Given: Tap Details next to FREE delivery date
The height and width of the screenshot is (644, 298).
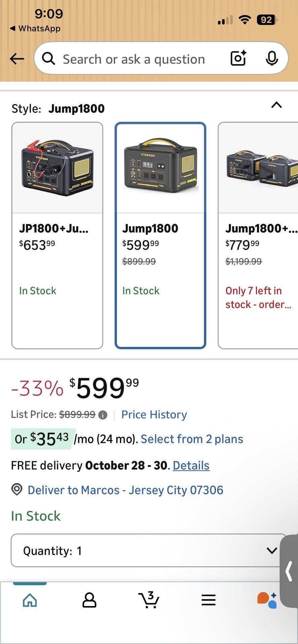Looking at the screenshot, I should click(x=191, y=465).
